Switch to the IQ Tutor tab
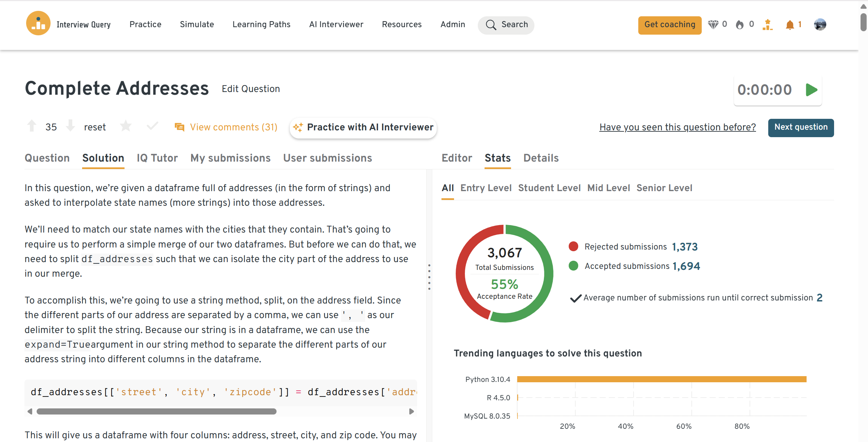 [157, 158]
